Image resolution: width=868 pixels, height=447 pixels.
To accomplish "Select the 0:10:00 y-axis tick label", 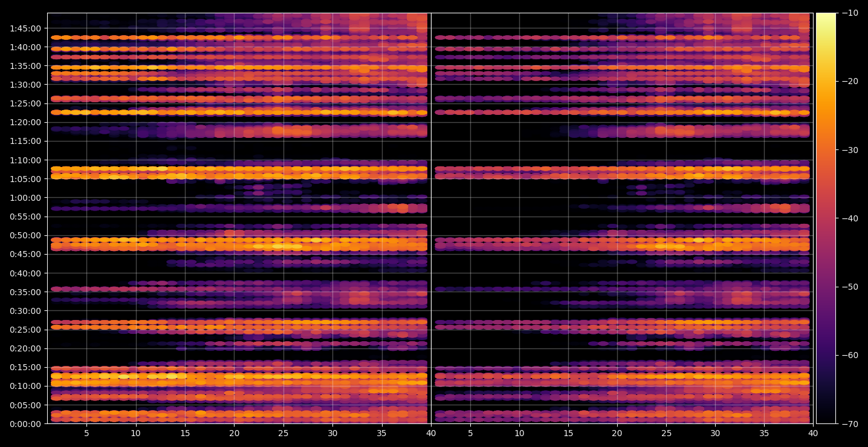I will coord(25,386).
